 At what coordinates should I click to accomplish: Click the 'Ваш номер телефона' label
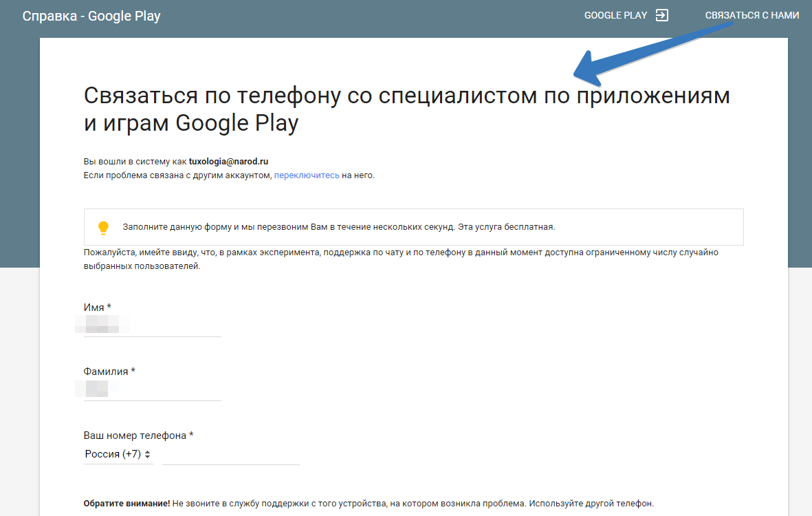tap(138, 436)
